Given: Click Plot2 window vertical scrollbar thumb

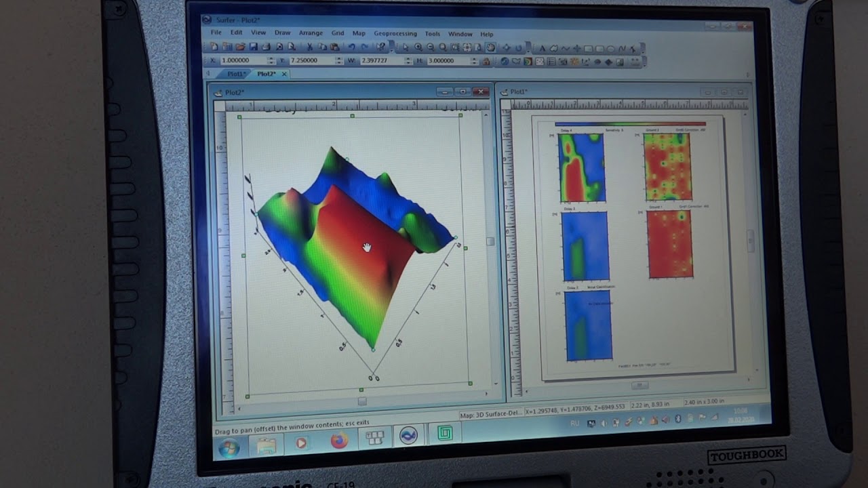Looking at the screenshot, I should tap(490, 241).
